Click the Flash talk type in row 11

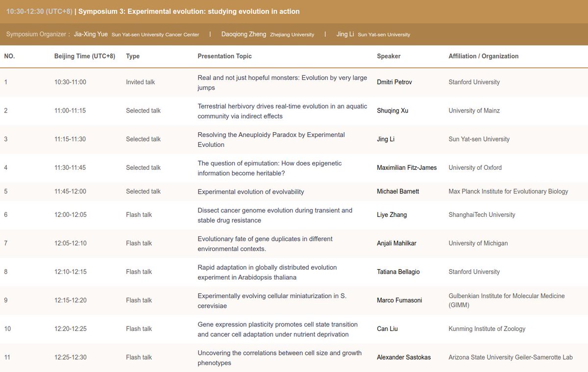tap(139, 357)
